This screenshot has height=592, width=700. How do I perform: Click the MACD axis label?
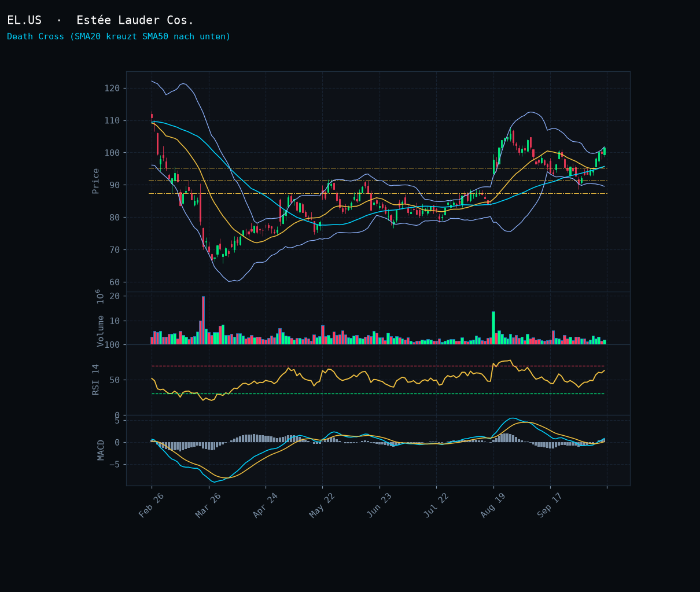101,450
